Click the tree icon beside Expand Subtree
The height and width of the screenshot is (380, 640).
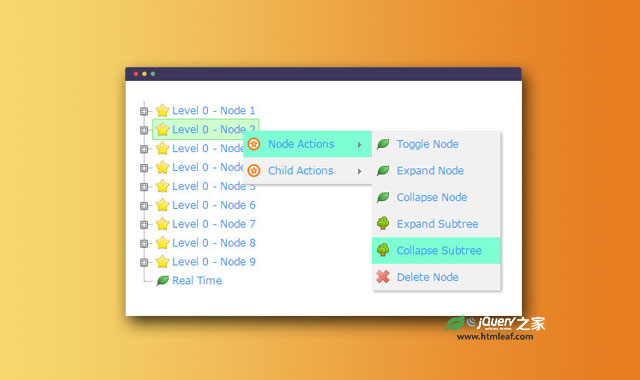coord(383,223)
